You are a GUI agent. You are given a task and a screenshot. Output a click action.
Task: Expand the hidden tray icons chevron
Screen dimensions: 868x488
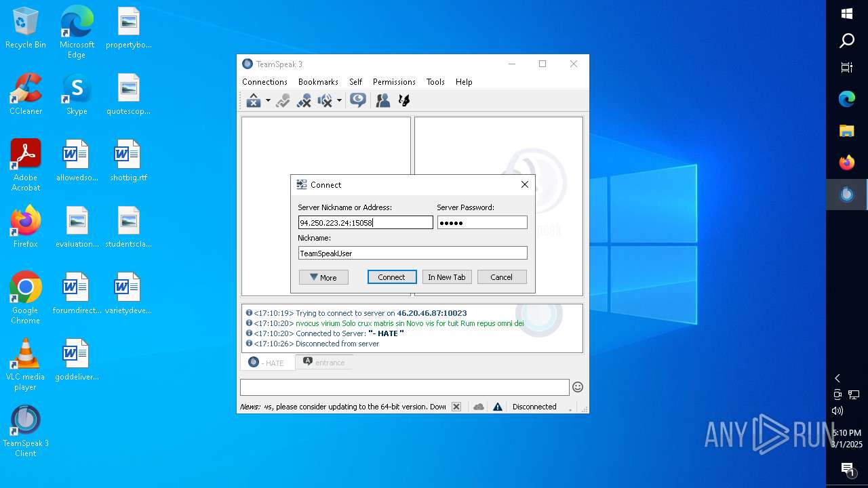(x=837, y=378)
